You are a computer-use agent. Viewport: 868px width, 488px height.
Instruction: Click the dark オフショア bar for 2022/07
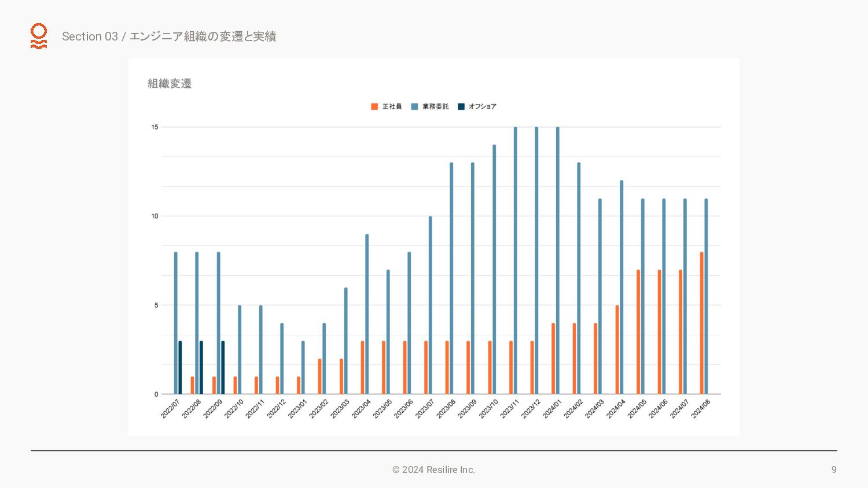(180, 368)
